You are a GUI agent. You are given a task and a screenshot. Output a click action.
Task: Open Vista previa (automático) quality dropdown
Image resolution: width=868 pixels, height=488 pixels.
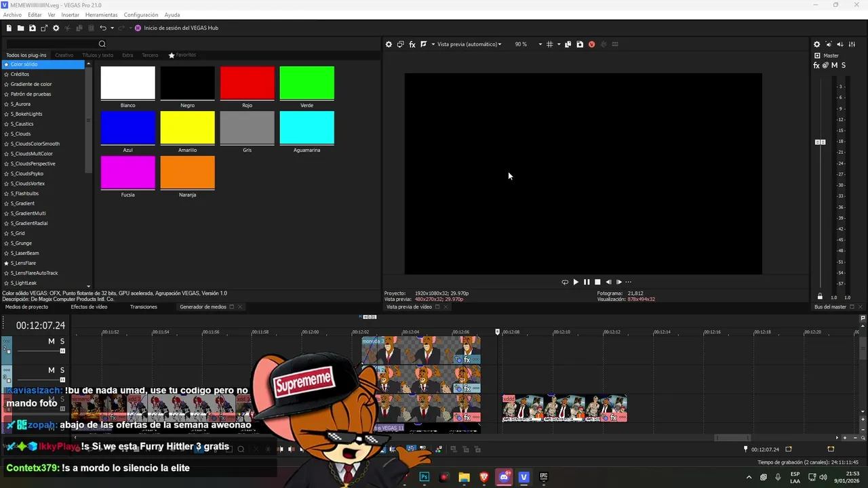pos(469,44)
